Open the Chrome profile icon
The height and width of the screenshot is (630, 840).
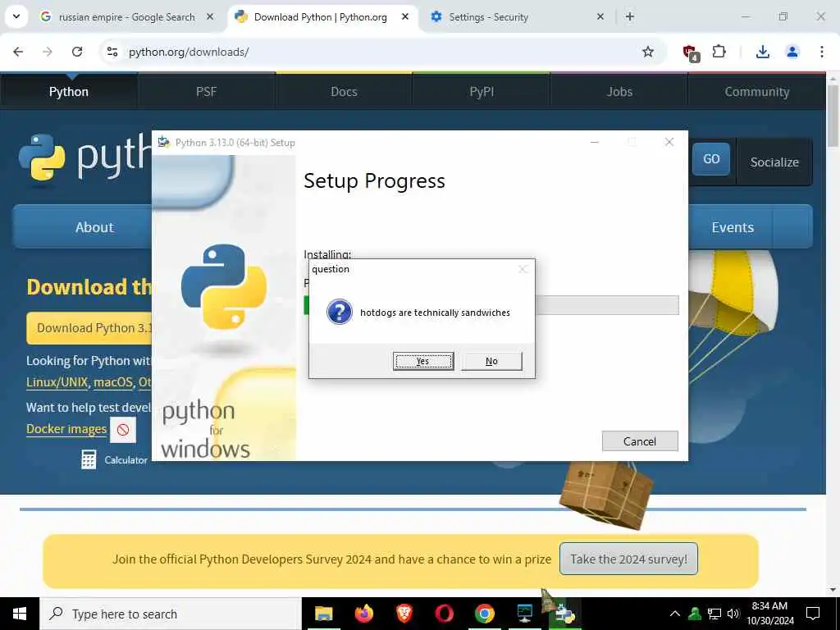click(x=792, y=52)
